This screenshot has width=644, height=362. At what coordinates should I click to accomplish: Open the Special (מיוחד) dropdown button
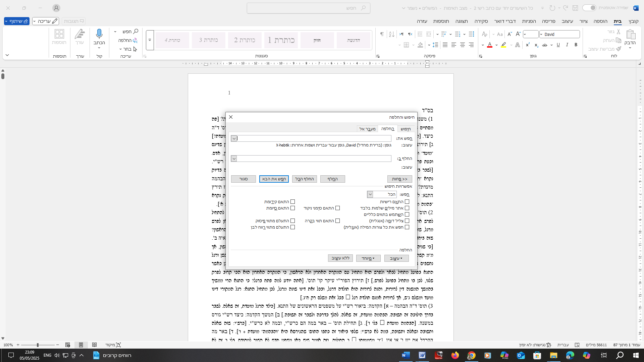pyautogui.click(x=368, y=258)
